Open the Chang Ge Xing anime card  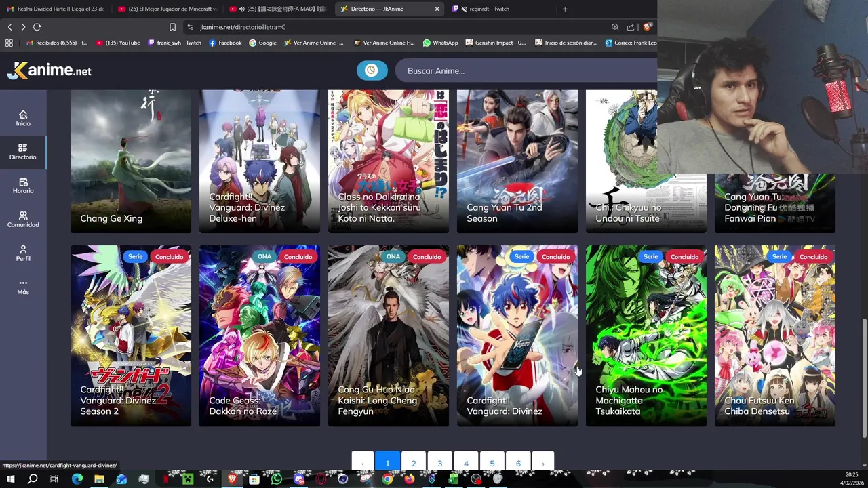click(131, 161)
